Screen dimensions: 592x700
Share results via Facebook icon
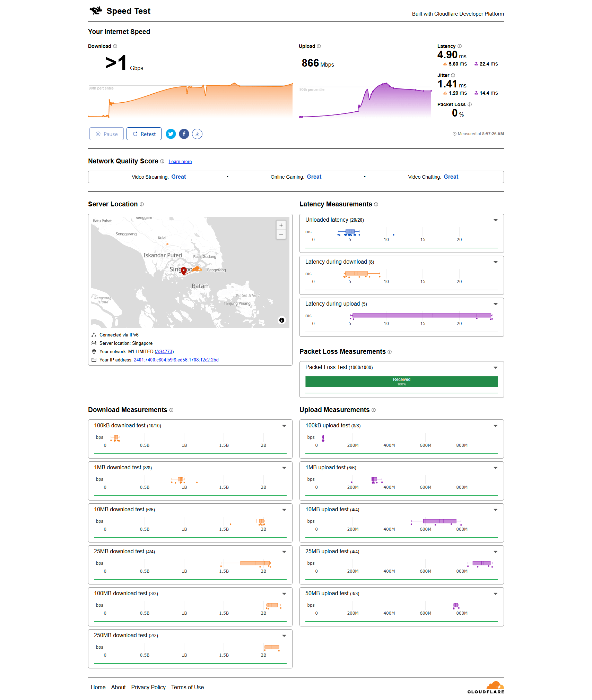(x=184, y=134)
